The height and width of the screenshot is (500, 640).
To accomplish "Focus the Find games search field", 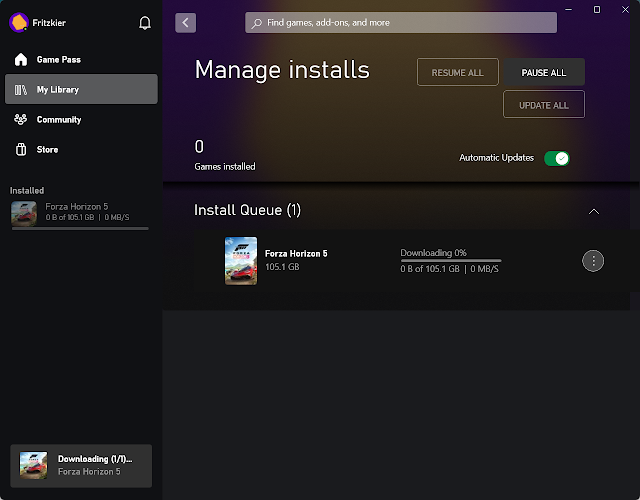I will pyautogui.click(x=401, y=22).
